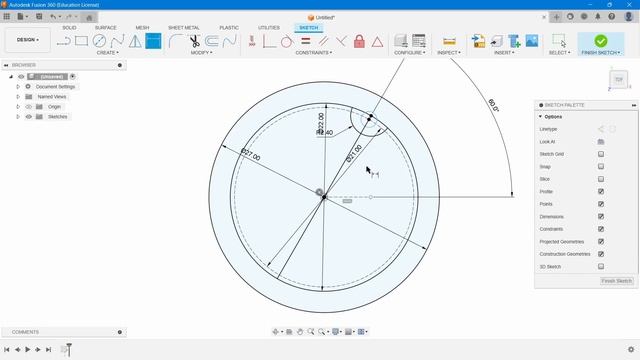Open the Configure dropdown menu
Screen dimensions: 640x360
point(410,53)
